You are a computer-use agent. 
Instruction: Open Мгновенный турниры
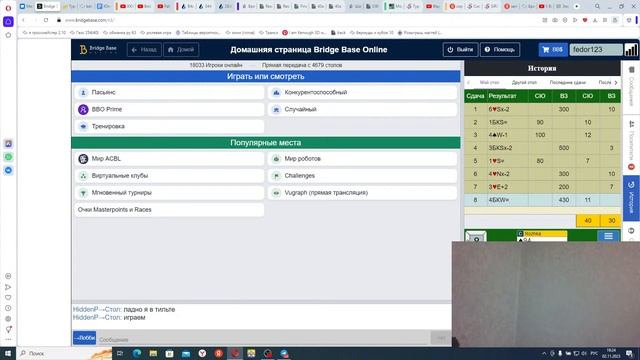[x=169, y=193]
